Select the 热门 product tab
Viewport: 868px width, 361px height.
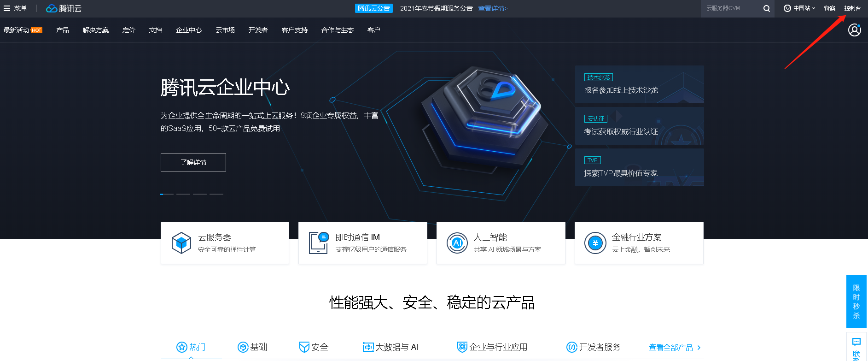pyautogui.click(x=191, y=347)
